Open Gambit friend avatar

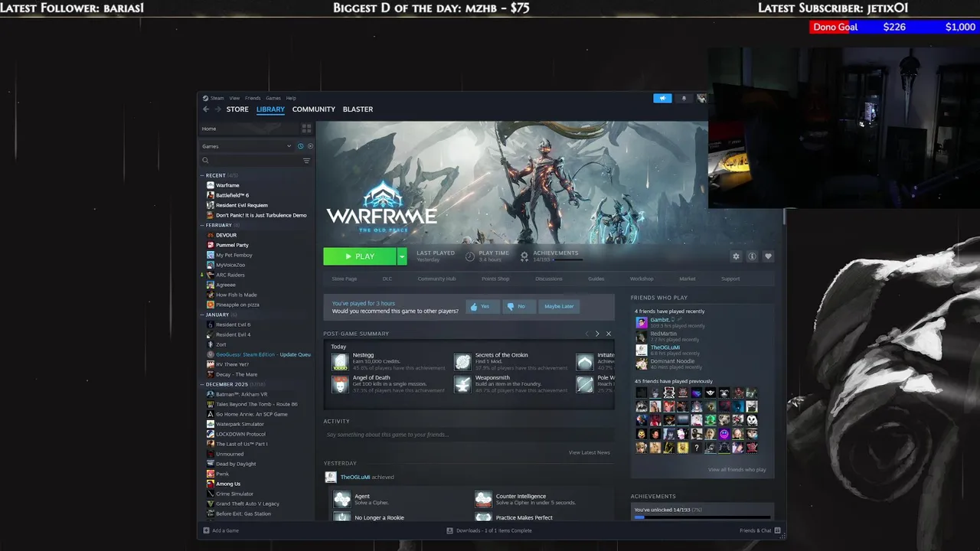tap(642, 322)
